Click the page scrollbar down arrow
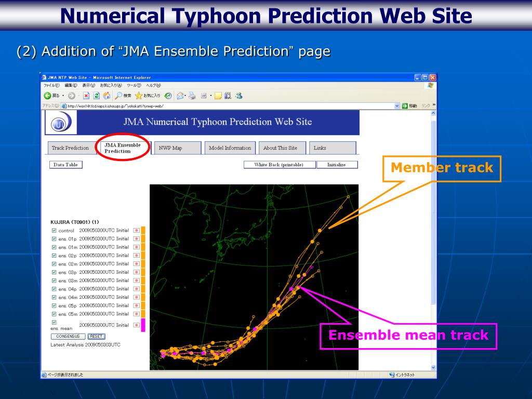The image size is (532, 399). tap(433, 367)
